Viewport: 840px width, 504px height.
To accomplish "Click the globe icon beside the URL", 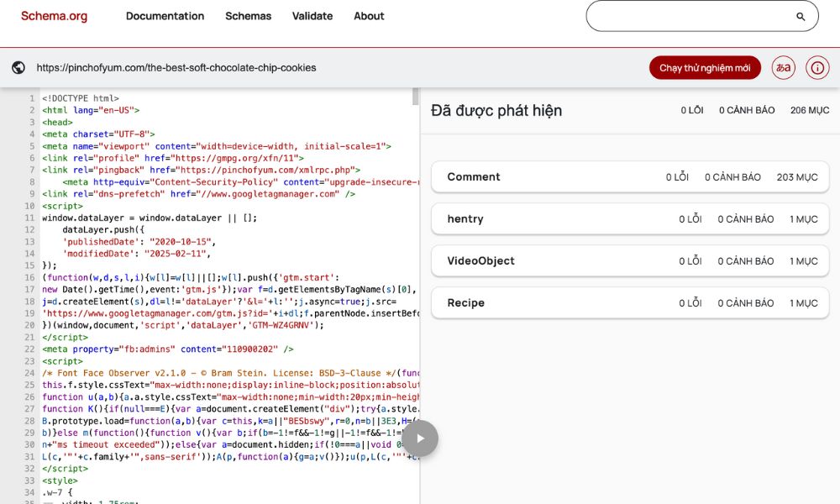I will tap(18, 68).
